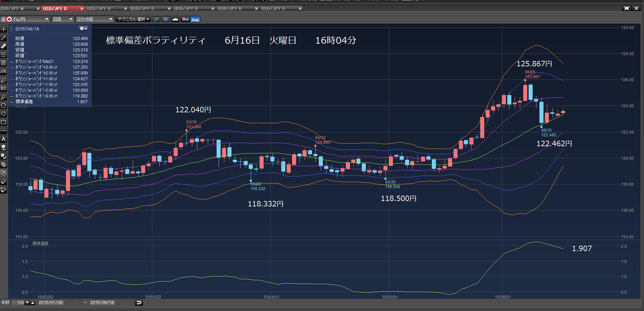The width and height of the screenshot is (644, 311).
Task: Toggle the Ask price button
Action: pos(195,19)
